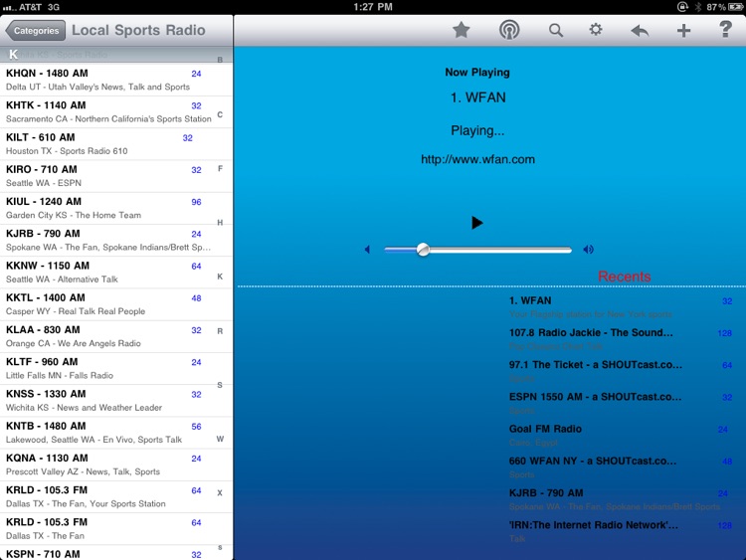Image resolution: width=746 pixels, height=560 pixels.
Task: Jump to index letter K
Action: pyautogui.click(x=220, y=277)
